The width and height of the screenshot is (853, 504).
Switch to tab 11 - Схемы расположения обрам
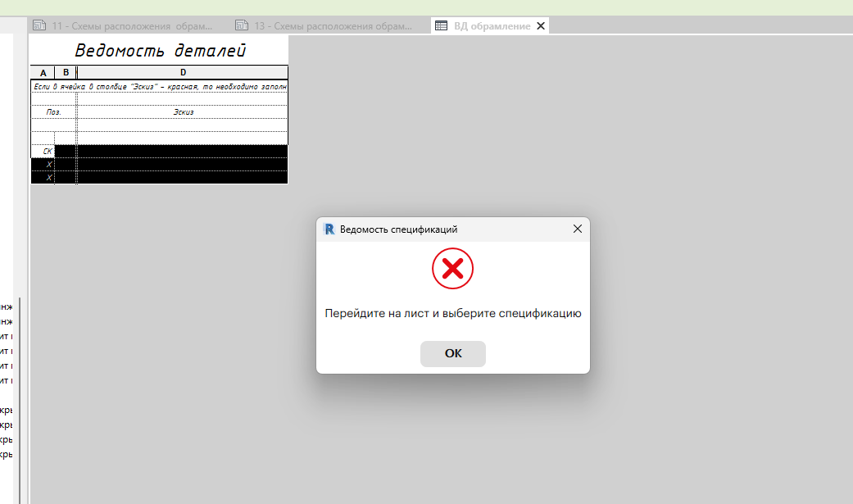pyautogui.click(x=123, y=25)
